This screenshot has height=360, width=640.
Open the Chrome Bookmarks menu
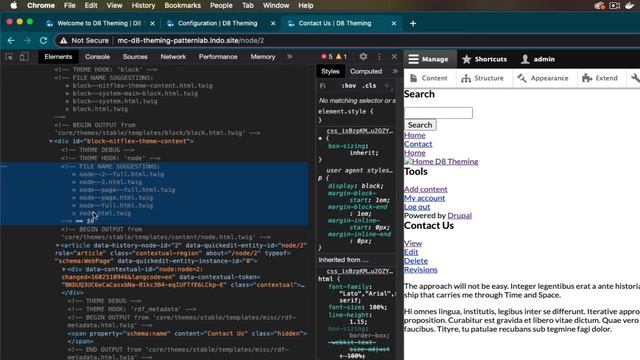click(x=182, y=5)
